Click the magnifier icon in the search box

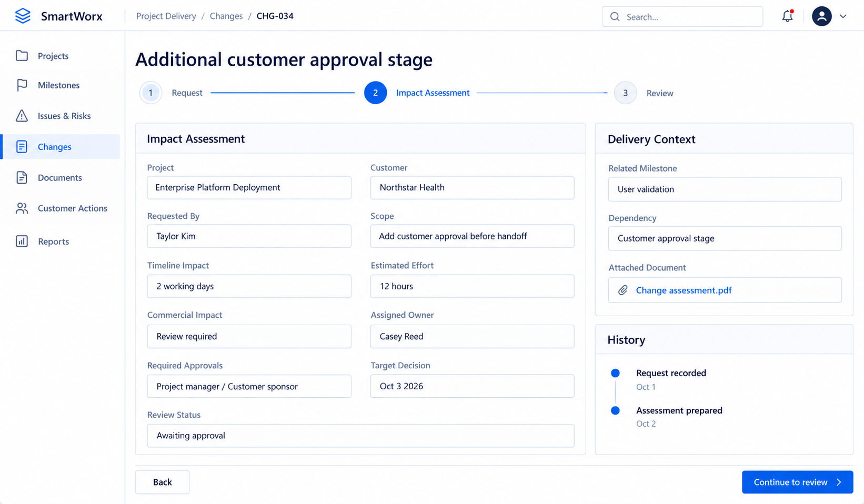[615, 17]
